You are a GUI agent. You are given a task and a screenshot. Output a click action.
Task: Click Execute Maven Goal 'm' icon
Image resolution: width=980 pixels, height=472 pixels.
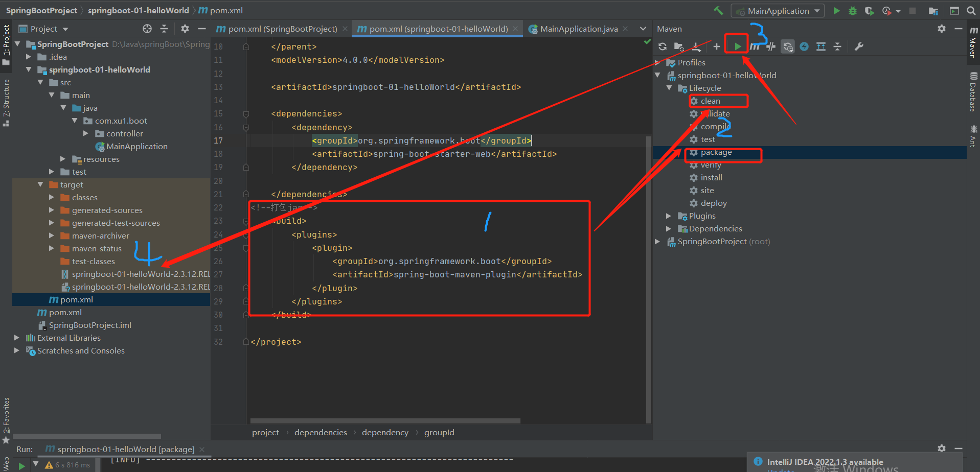(755, 46)
